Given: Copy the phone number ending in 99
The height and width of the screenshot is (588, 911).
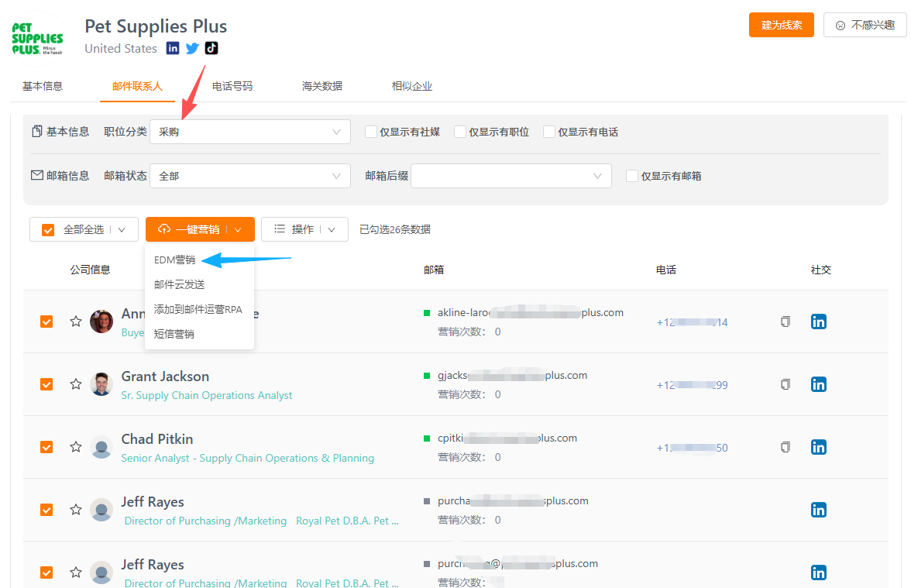Looking at the screenshot, I should coord(786,384).
